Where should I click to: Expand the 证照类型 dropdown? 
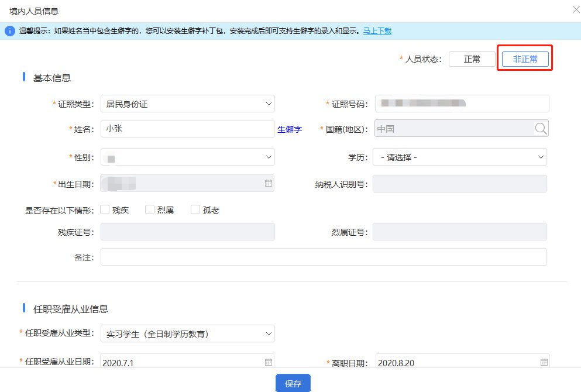point(187,104)
